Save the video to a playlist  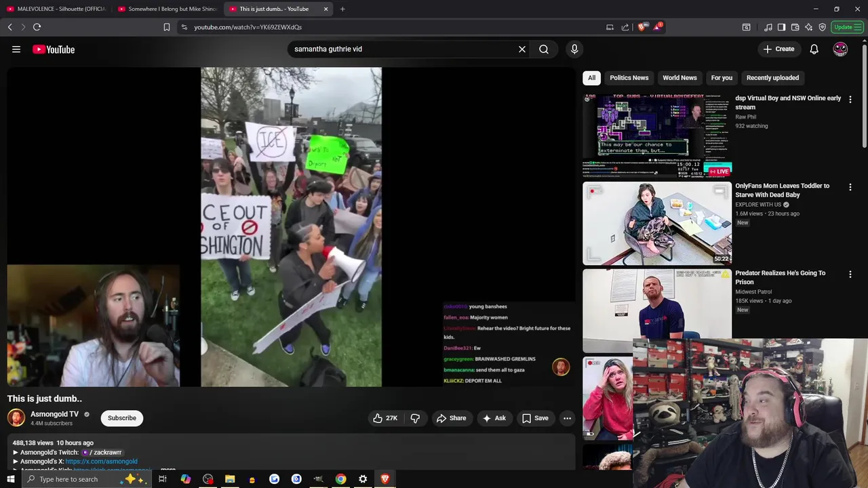click(534, 418)
